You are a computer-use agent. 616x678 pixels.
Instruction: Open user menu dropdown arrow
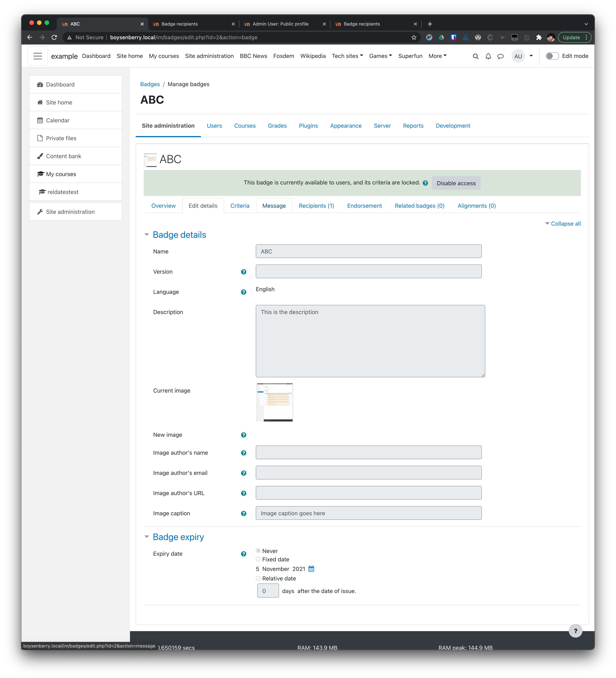point(531,56)
